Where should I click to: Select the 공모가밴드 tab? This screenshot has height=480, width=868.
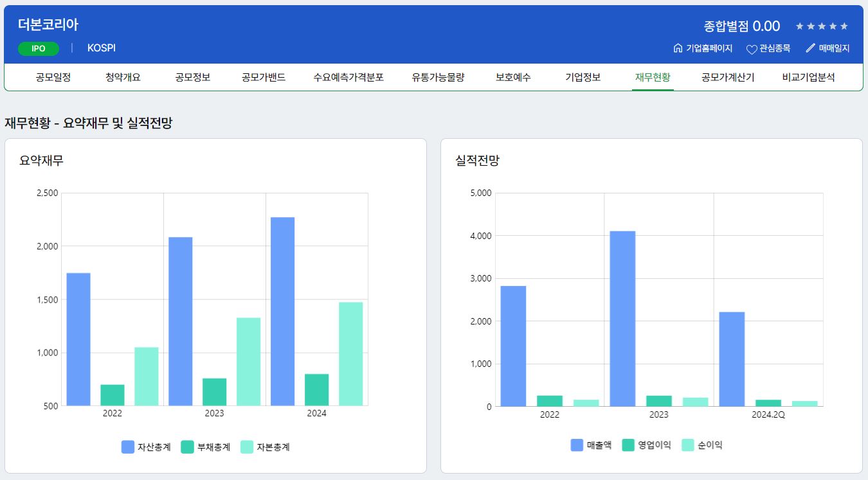(264, 78)
